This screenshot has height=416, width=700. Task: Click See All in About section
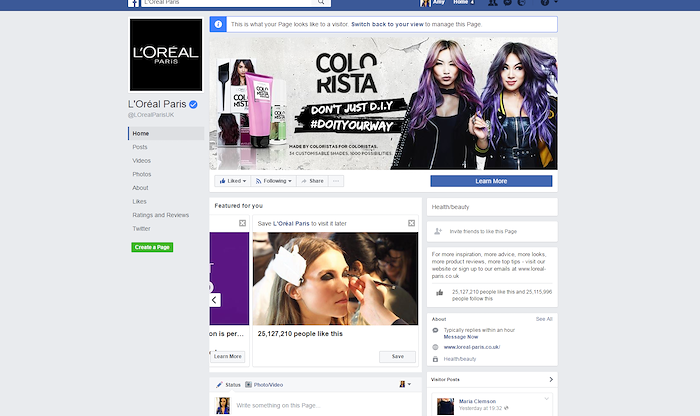[x=544, y=319]
